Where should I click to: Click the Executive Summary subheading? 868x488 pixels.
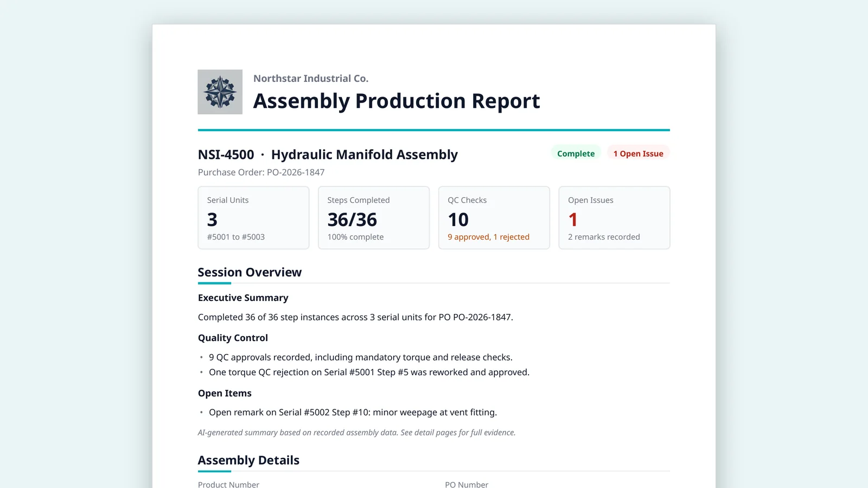coord(243,298)
